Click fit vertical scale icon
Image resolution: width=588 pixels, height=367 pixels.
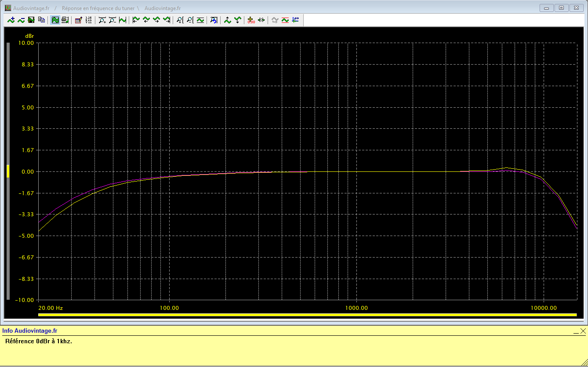click(x=200, y=20)
